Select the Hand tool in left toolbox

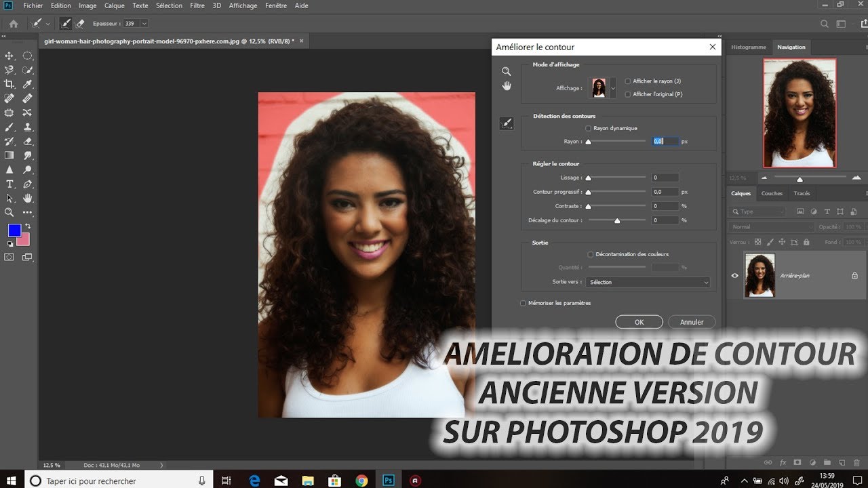click(x=28, y=198)
